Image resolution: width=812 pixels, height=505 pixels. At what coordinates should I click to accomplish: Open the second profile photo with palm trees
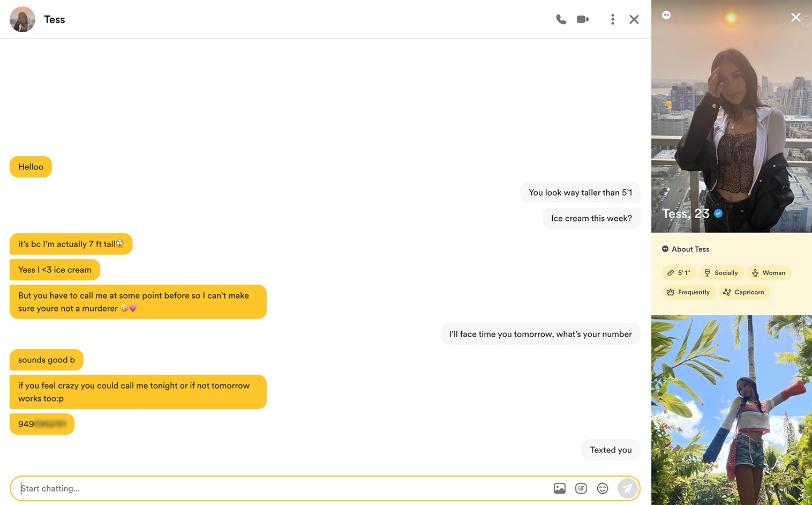pyautogui.click(x=731, y=410)
